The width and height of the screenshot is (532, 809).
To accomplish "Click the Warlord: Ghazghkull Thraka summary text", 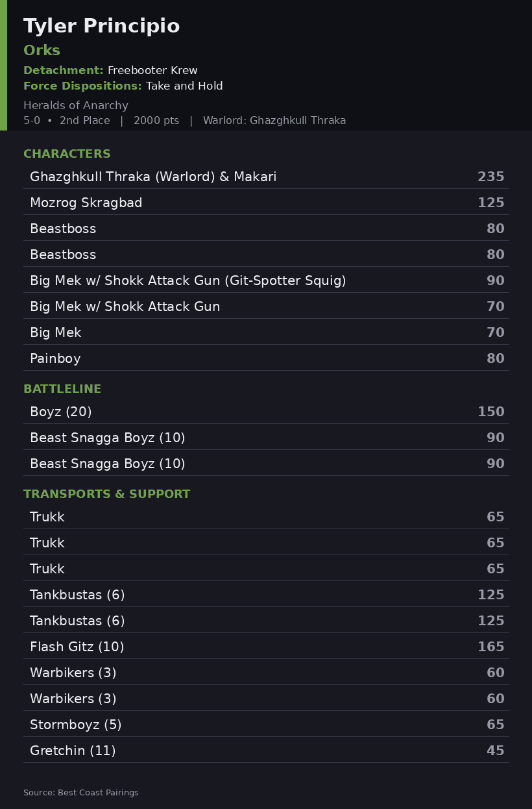I will click(x=274, y=120).
